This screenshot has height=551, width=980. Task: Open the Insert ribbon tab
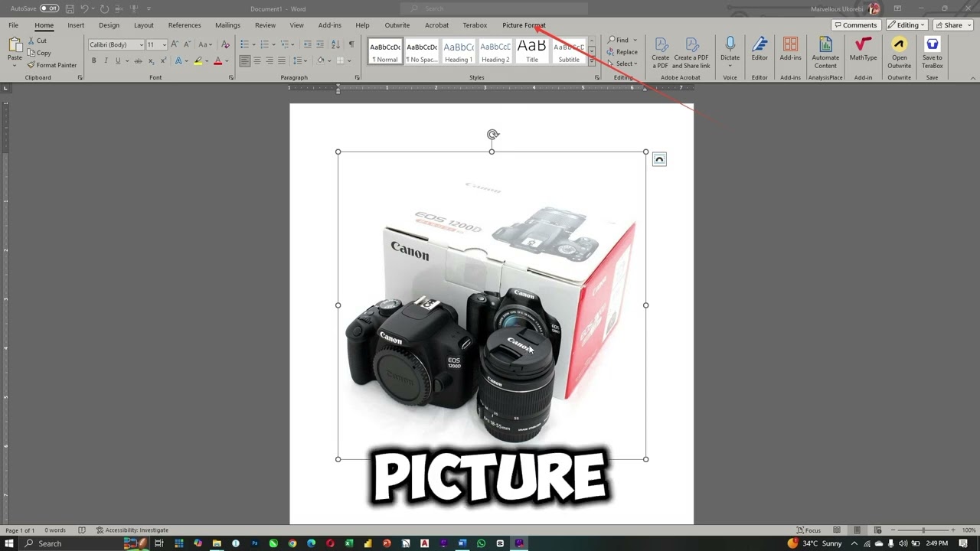coord(76,25)
